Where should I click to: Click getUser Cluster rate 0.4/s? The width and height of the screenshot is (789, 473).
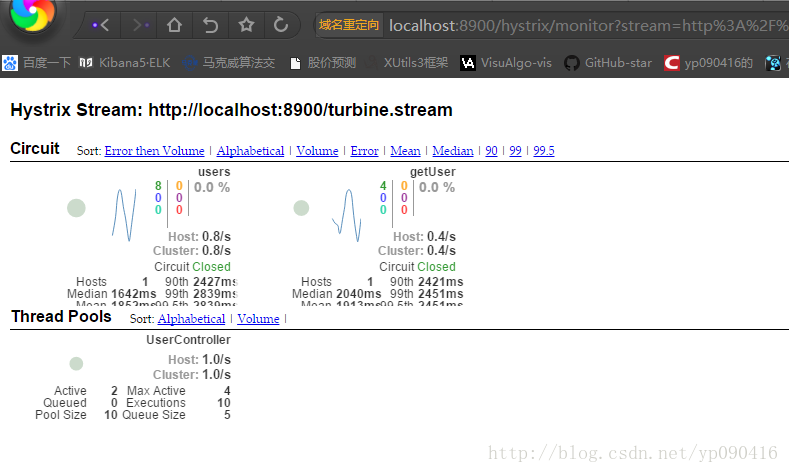click(x=441, y=251)
